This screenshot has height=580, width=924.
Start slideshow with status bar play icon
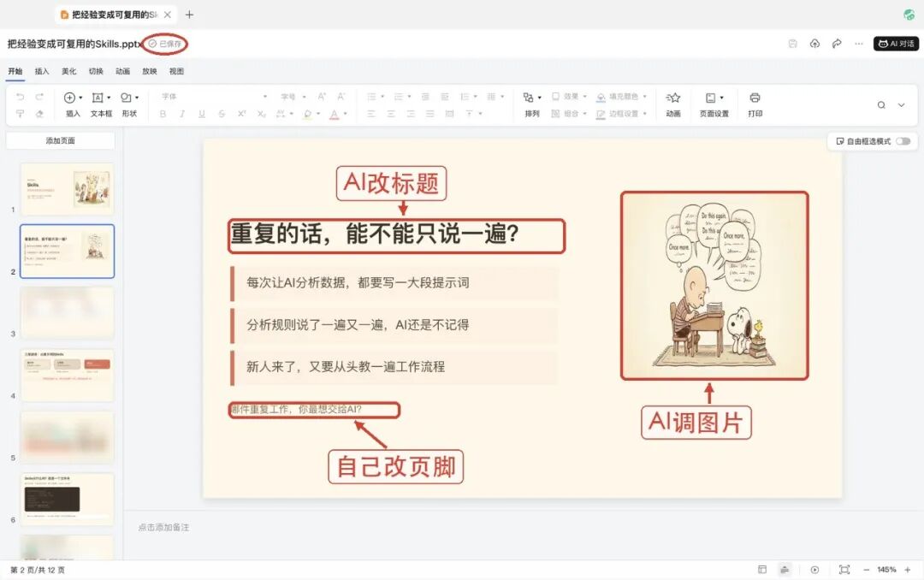814,570
